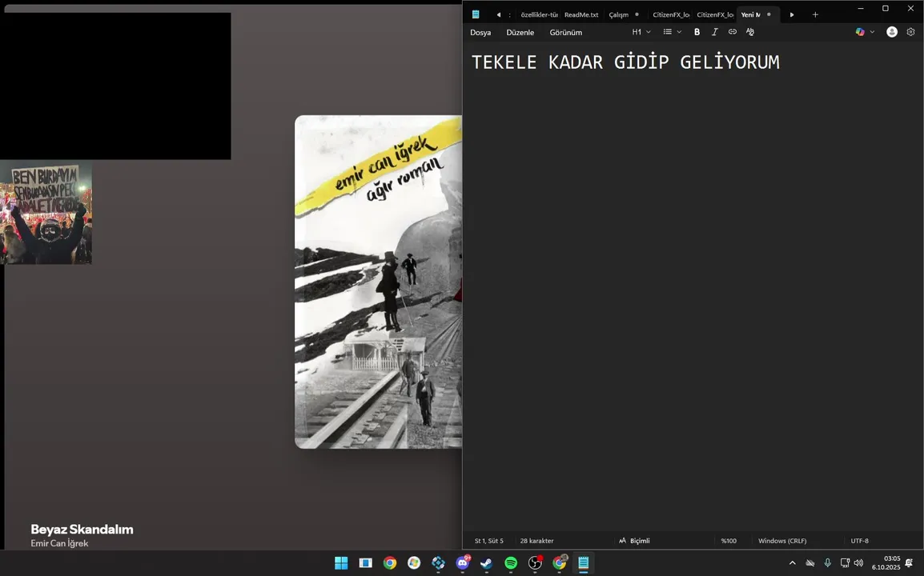This screenshot has width=924, height=576.
Task: Open the blue diamond app in taskbar
Action: (x=439, y=563)
